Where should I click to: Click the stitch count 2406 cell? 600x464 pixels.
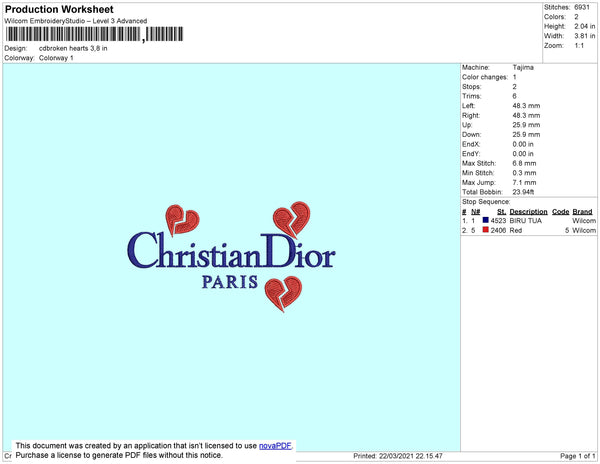click(498, 230)
